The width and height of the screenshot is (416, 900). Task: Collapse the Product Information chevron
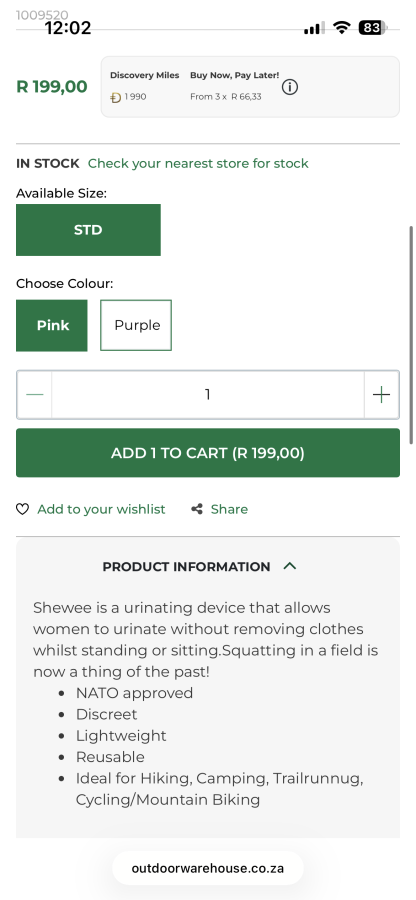click(290, 566)
